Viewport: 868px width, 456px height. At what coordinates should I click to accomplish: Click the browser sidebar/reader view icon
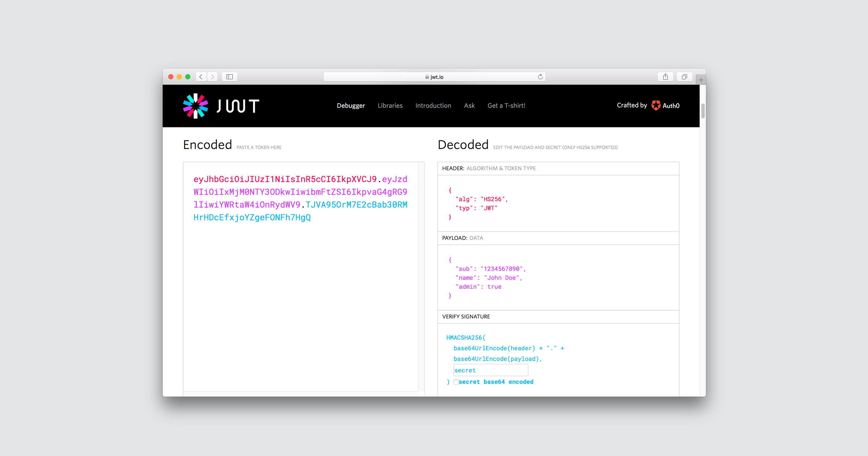point(230,76)
